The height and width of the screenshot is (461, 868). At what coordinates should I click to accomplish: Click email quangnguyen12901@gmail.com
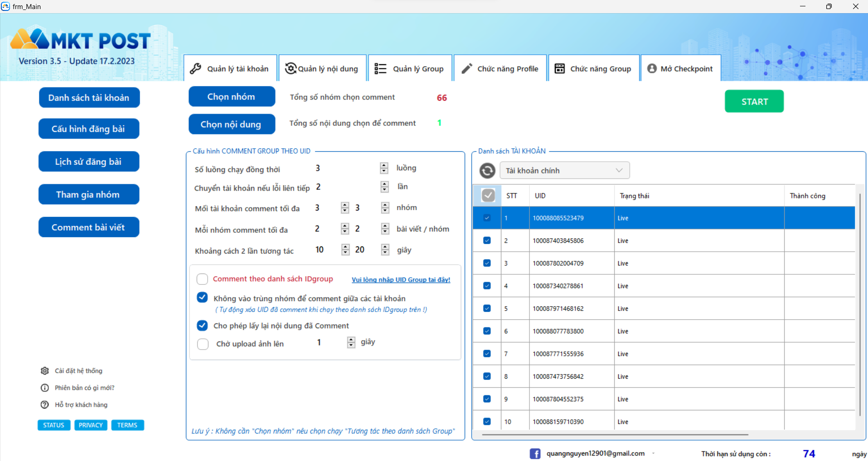point(595,453)
